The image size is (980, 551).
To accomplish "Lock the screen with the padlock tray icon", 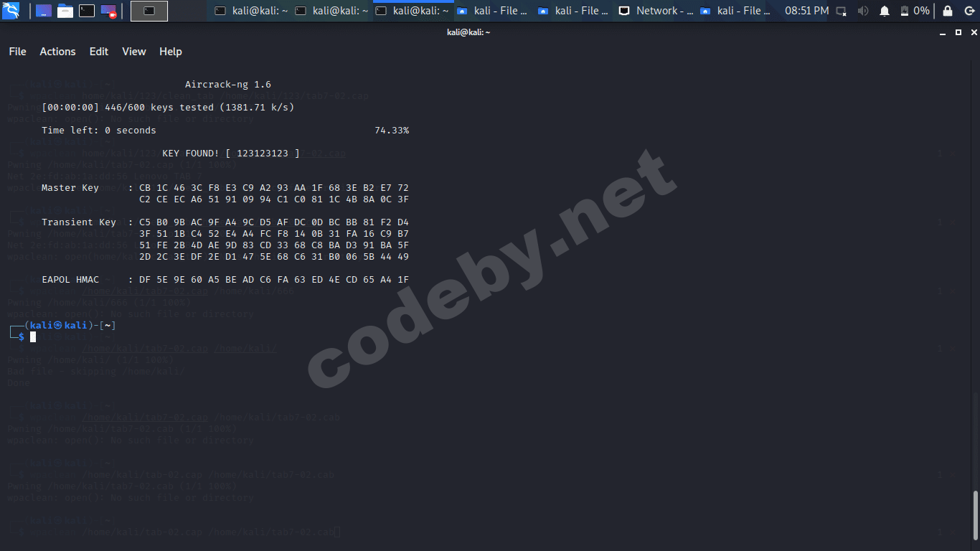I will (x=947, y=11).
